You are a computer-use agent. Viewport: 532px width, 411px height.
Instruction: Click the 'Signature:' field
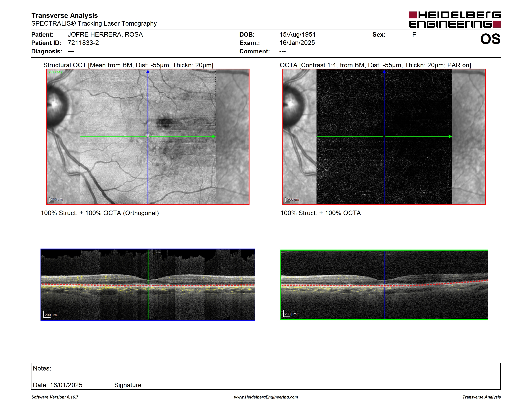pyautogui.click(x=129, y=385)
